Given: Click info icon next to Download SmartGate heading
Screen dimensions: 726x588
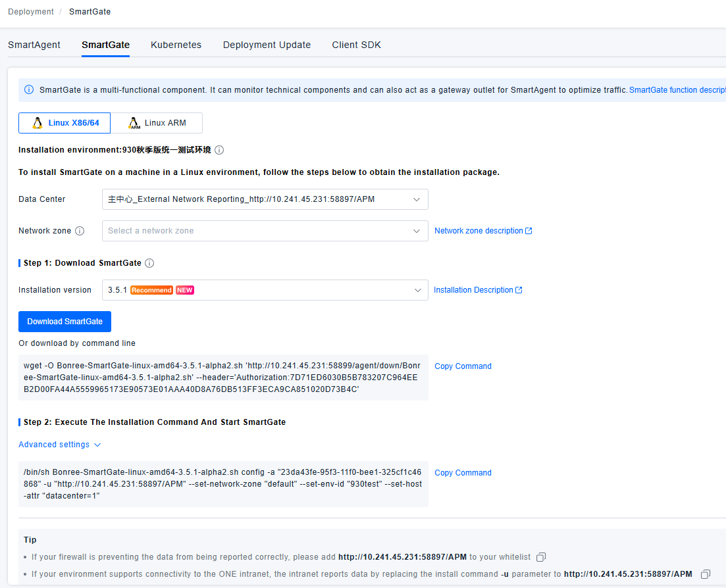Looking at the screenshot, I should (x=149, y=263).
